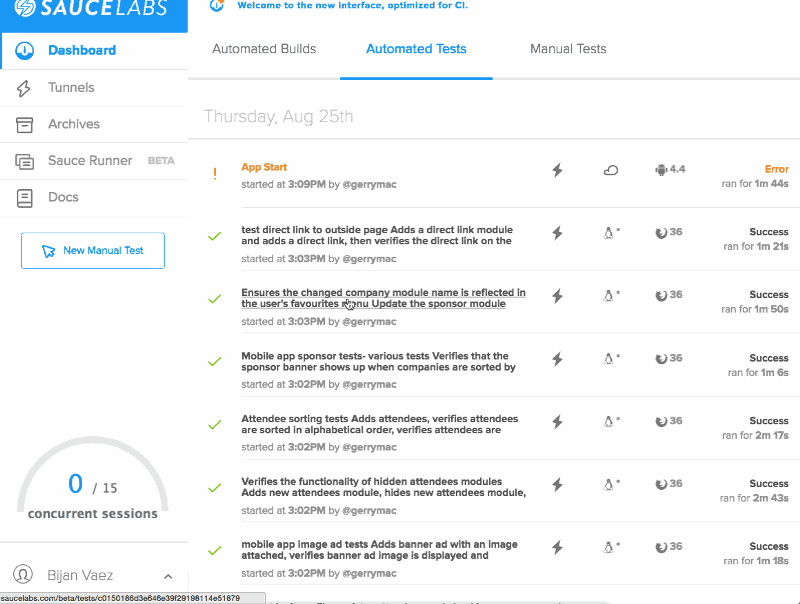Viewport: 800px width, 604px height.
Task: Click the Sauce Labs logo
Action: tap(94, 14)
